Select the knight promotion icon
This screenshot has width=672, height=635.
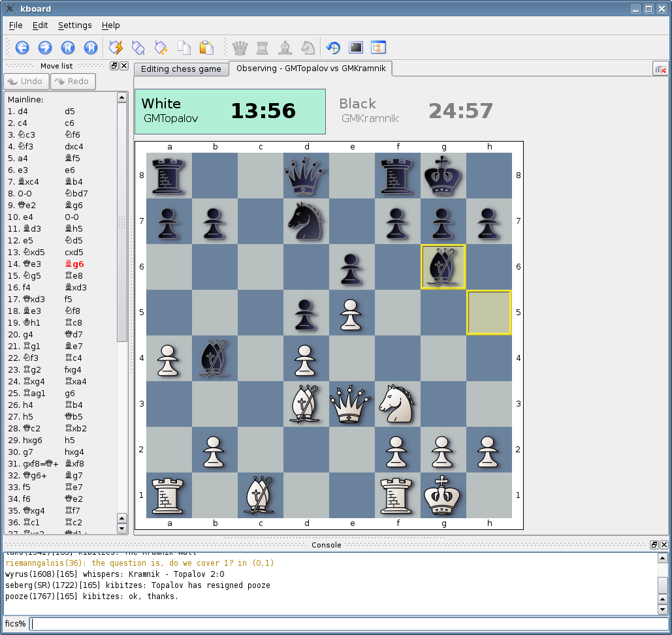point(308,48)
